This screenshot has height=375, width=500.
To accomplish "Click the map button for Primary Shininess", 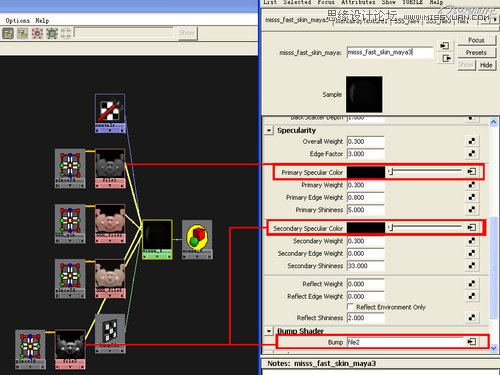I will [472, 209].
